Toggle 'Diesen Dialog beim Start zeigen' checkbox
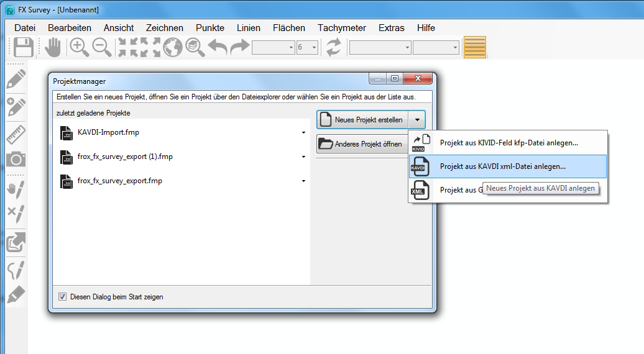This screenshot has height=354, width=644. coord(62,297)
